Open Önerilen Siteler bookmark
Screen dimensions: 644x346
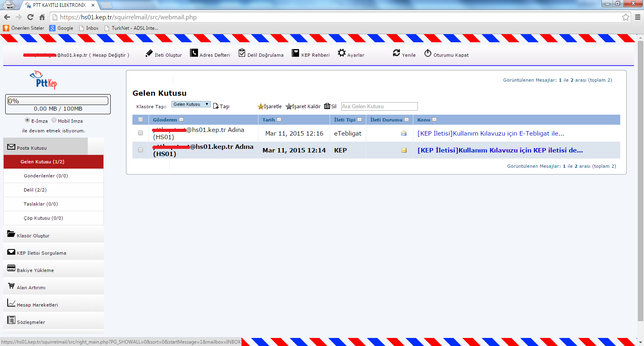24,28
